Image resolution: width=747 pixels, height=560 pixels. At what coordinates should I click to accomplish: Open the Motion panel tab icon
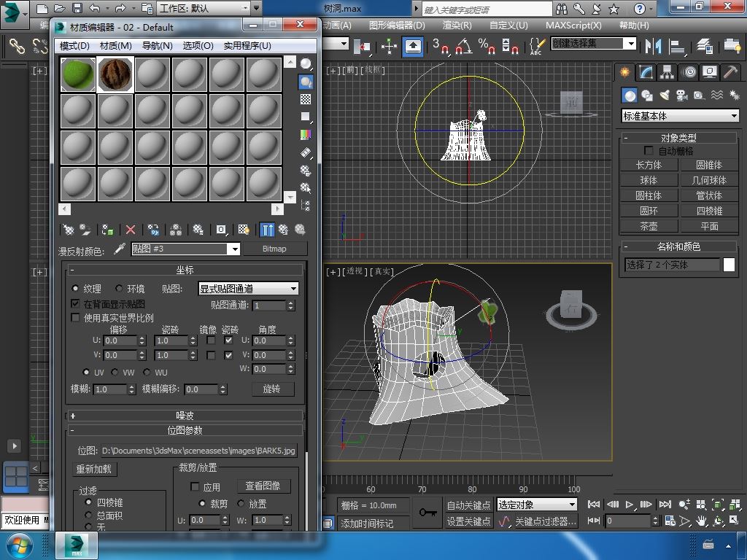(x=689, y=72)
